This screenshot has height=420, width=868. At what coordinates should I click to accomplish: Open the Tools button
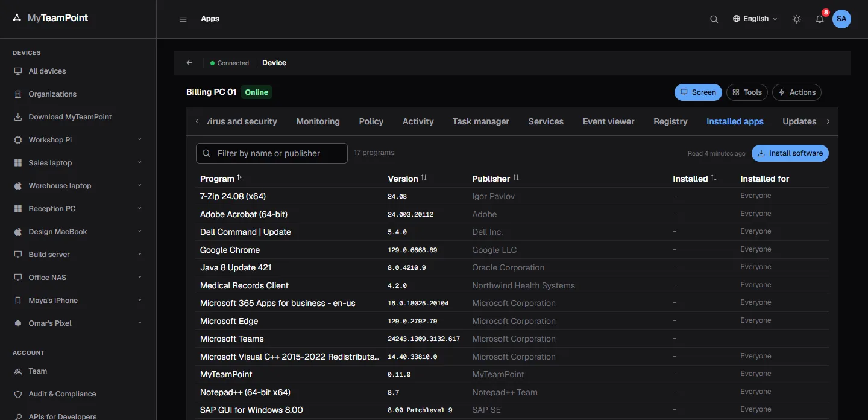click(x=747, y=92)
